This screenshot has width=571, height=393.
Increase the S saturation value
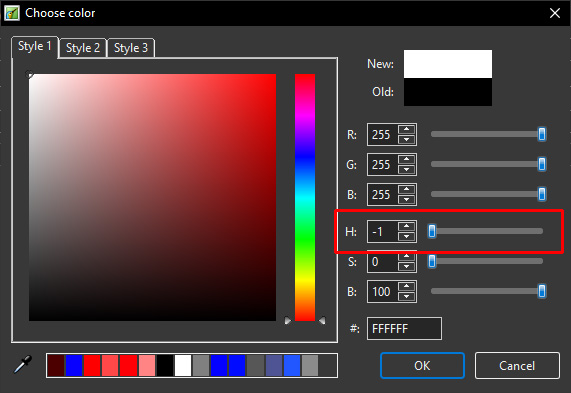point(406,256)
